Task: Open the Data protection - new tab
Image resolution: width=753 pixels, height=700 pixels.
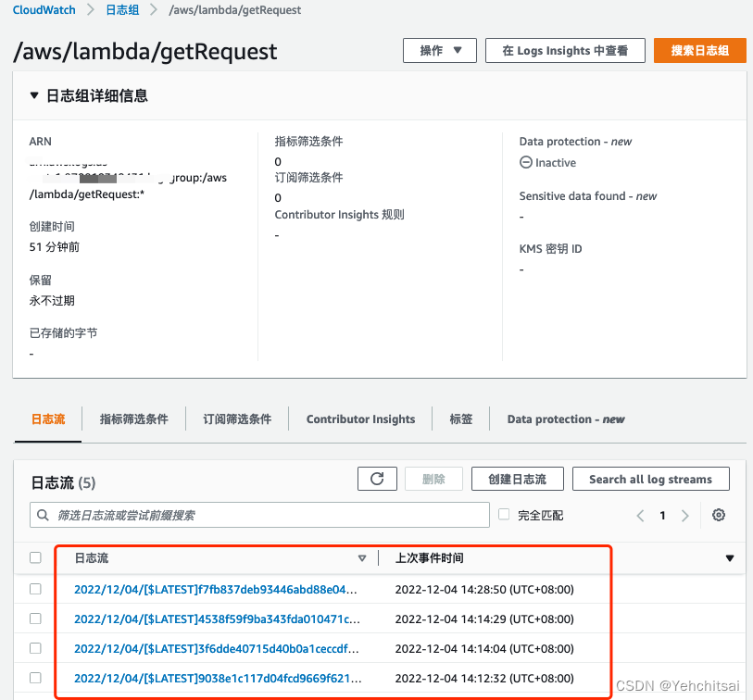Action: click(566, 419)
